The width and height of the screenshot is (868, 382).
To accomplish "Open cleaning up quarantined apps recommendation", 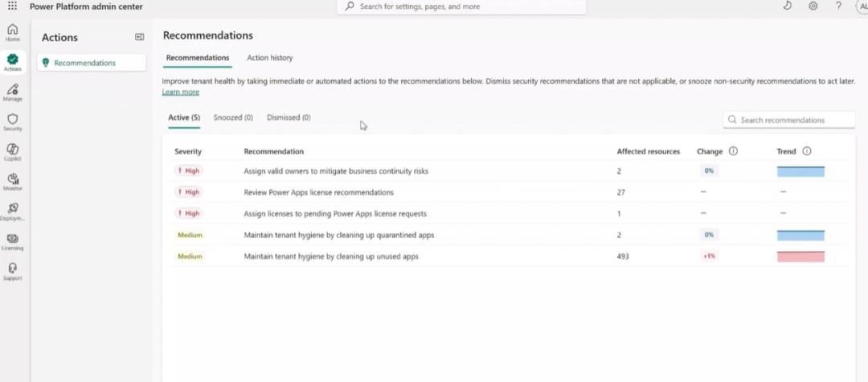I will coord(339,235).
